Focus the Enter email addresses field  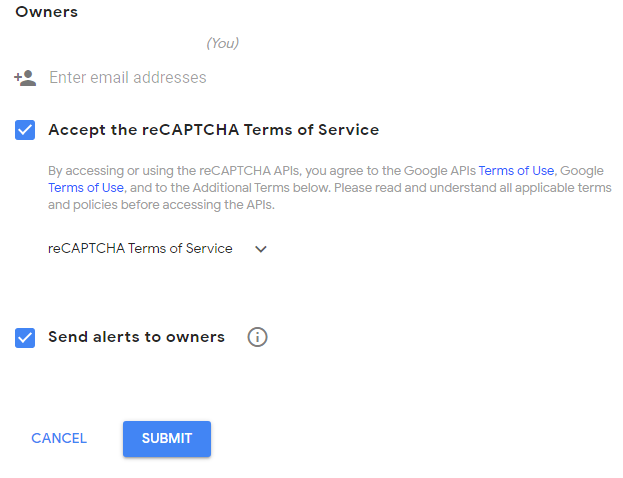coord(128,77)
